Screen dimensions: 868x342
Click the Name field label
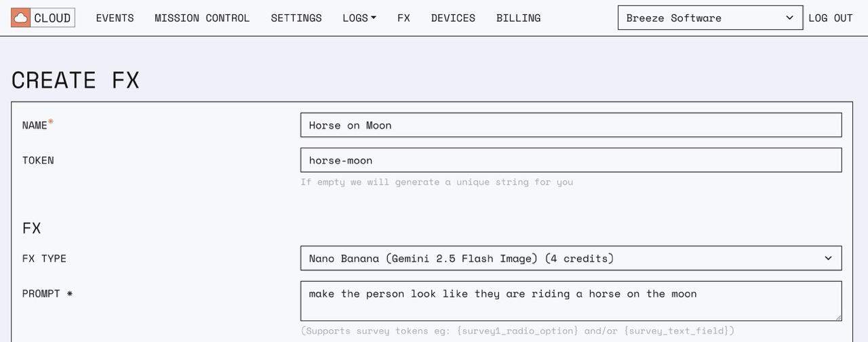(35, 125)
